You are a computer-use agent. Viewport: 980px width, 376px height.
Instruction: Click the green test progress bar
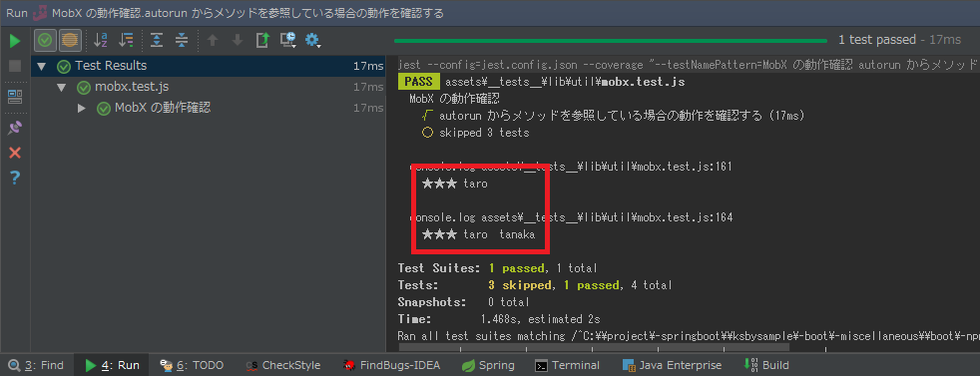(x=611, y=41)
